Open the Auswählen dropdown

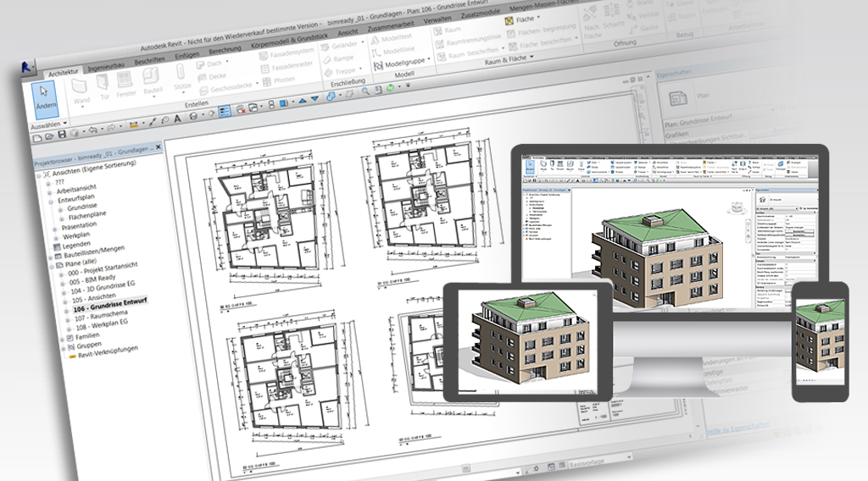pos(50,124)
